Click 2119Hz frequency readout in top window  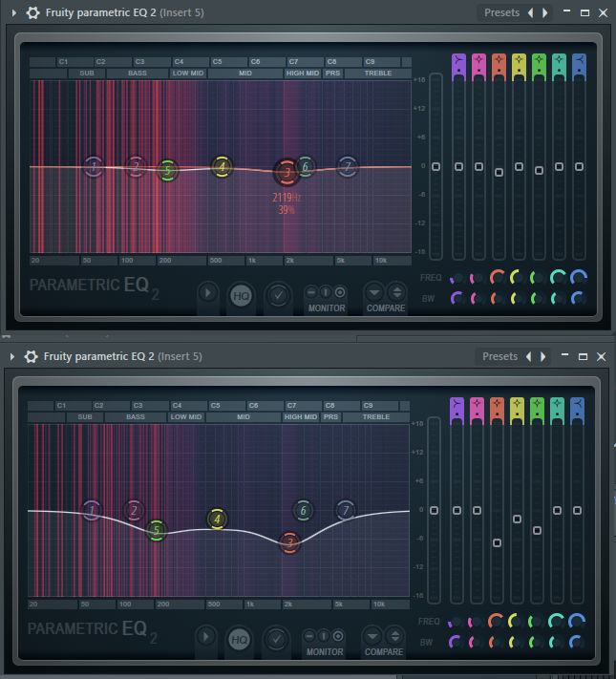287,198
